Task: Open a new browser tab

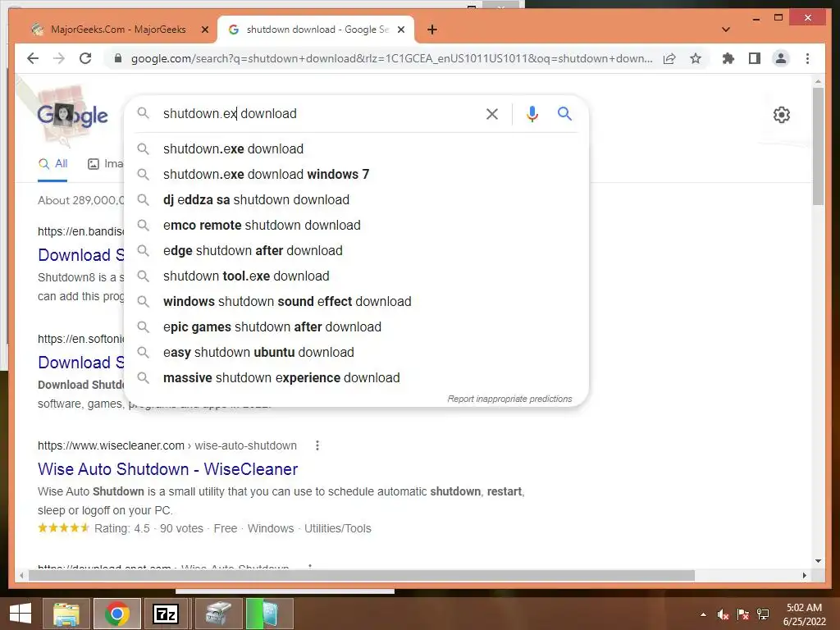Action: click(x=432, y=30)
